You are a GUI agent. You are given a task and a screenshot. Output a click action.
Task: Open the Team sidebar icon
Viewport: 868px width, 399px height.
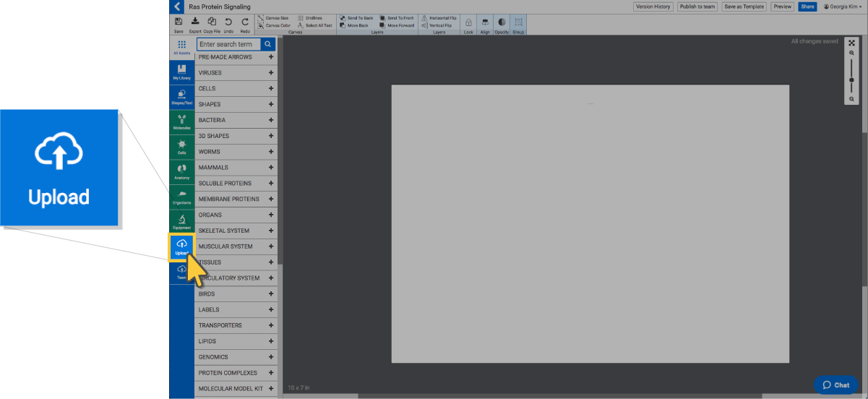pyautogui.click(x=181, y=272)
